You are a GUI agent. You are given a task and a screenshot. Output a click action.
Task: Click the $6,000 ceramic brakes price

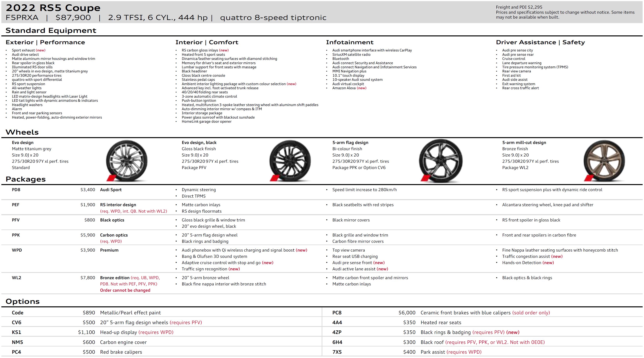click(x=407, y=313)
